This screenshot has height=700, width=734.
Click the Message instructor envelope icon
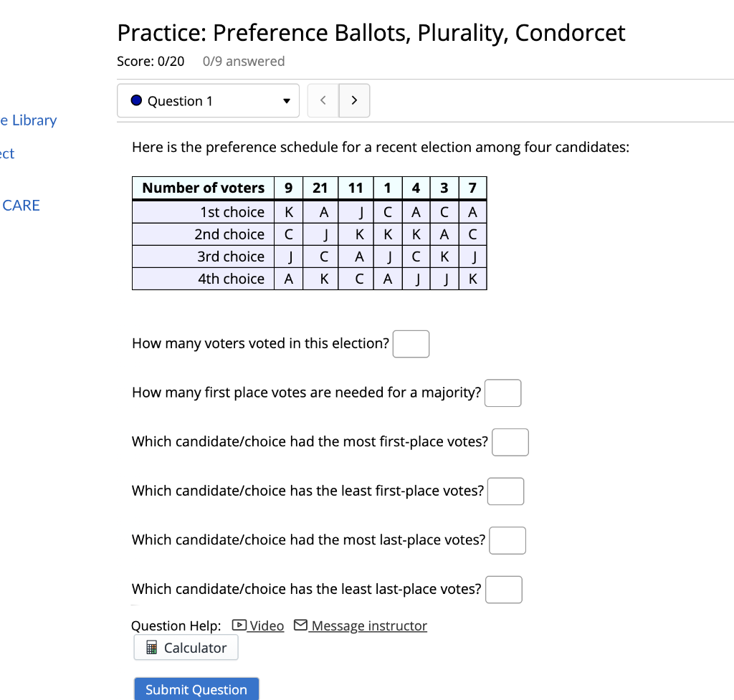pyautogui.click(x=300, y=625)
